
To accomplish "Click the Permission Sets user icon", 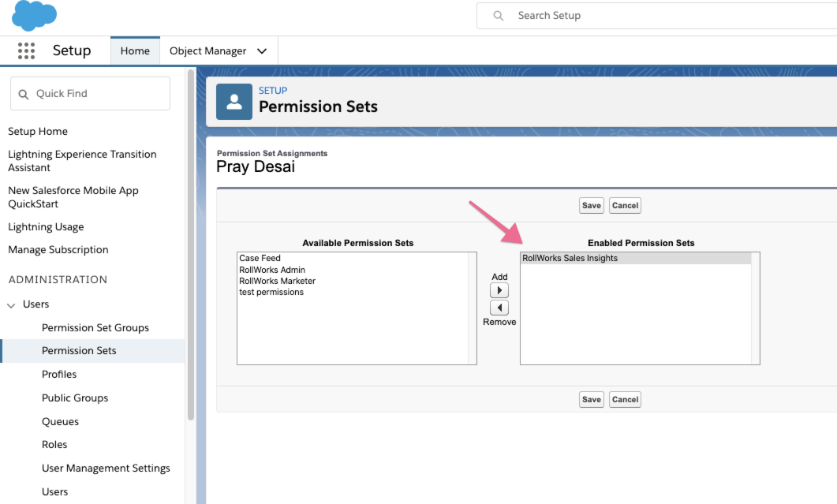I will (234, 102).
